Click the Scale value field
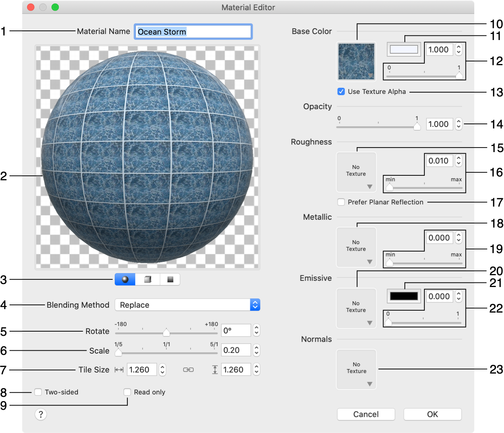 click(236, 350)
